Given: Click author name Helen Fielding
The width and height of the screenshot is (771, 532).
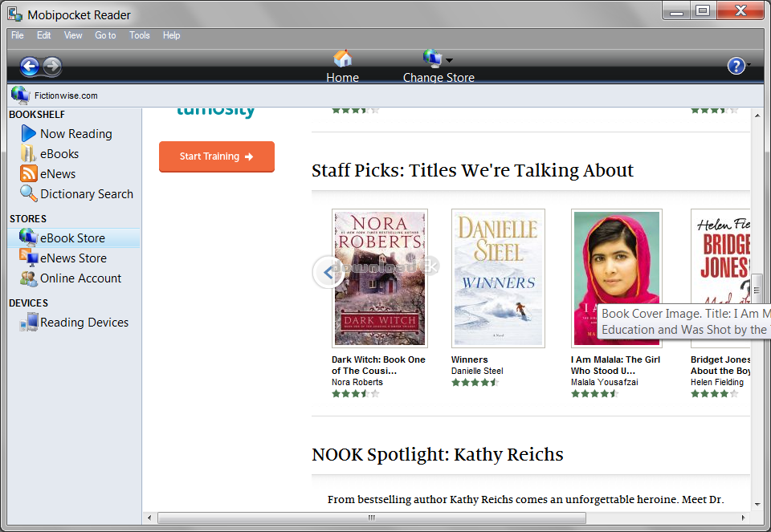Looking at the screenshot, I should (717, 382).
